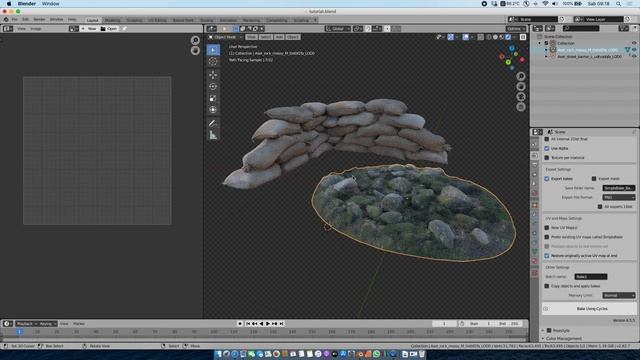Screen dimensions: 640x360
Task: Jump to the last frame in timeline
Action: 282,324
